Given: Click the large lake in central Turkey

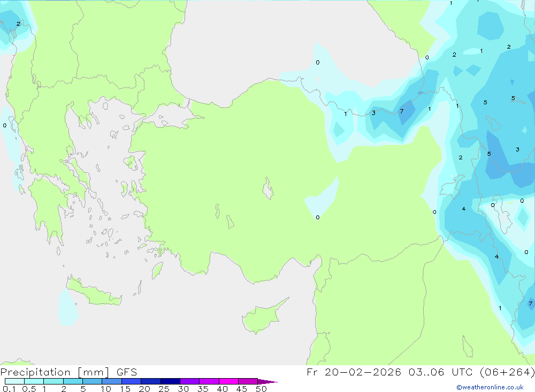Looking at the screenshot, I should click(268, 188).
